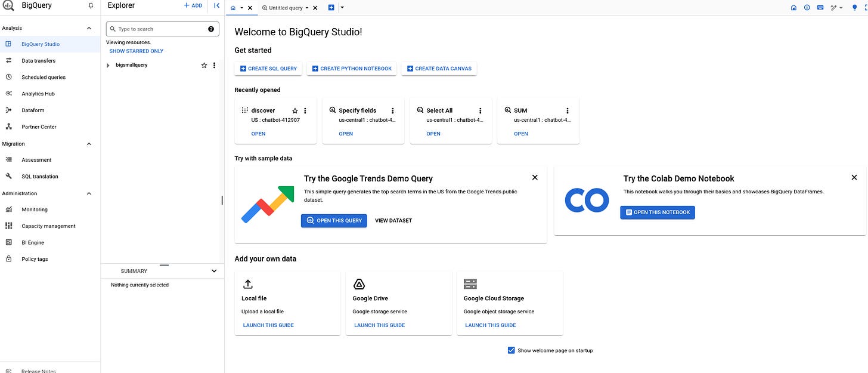Click OPEN on the discover card
The height and width of the screenshot is (373, 868).
[258, 134]
